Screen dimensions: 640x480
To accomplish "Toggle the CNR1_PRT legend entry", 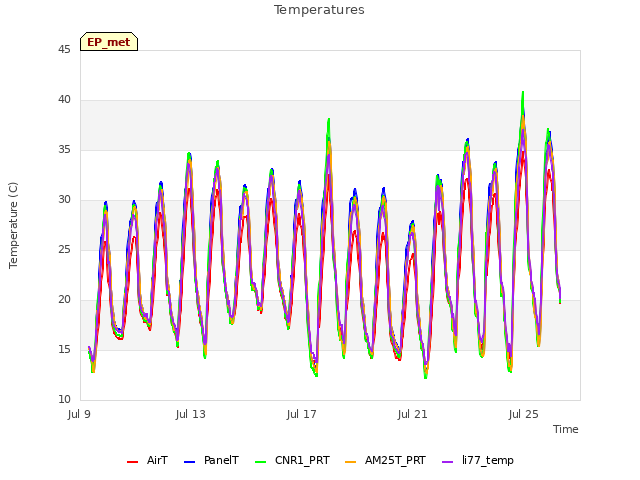I will (x=292, y=461).
